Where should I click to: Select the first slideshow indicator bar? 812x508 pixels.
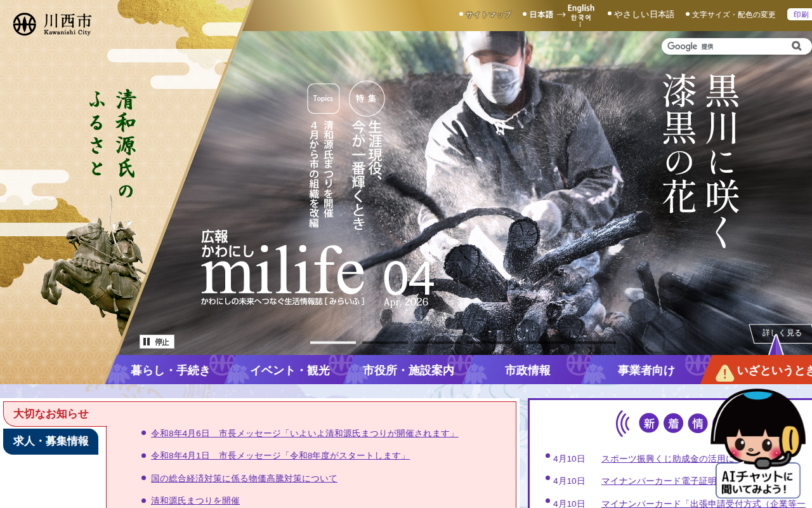point(333,342)
